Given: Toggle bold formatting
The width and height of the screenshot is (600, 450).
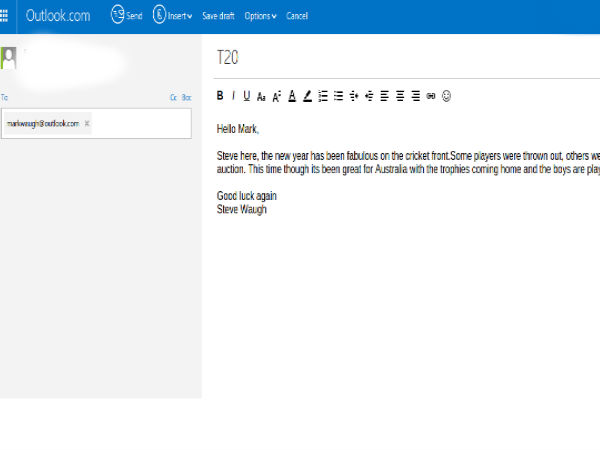Looking at the screenshot, I should click(220, 96).
